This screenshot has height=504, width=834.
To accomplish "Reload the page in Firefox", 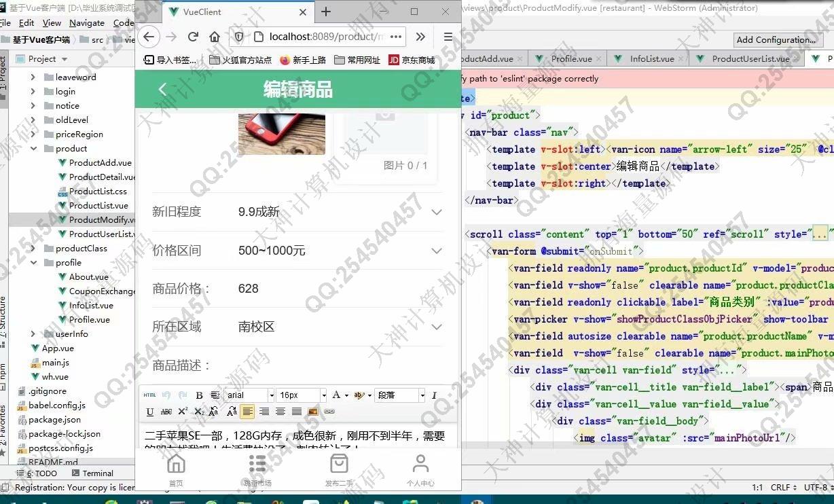I will [x=193, y=37].
